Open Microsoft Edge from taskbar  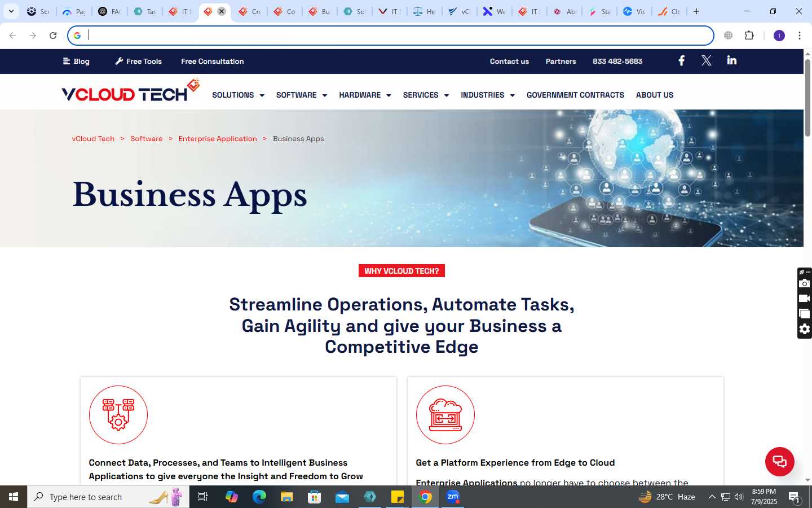pos(259,497)
